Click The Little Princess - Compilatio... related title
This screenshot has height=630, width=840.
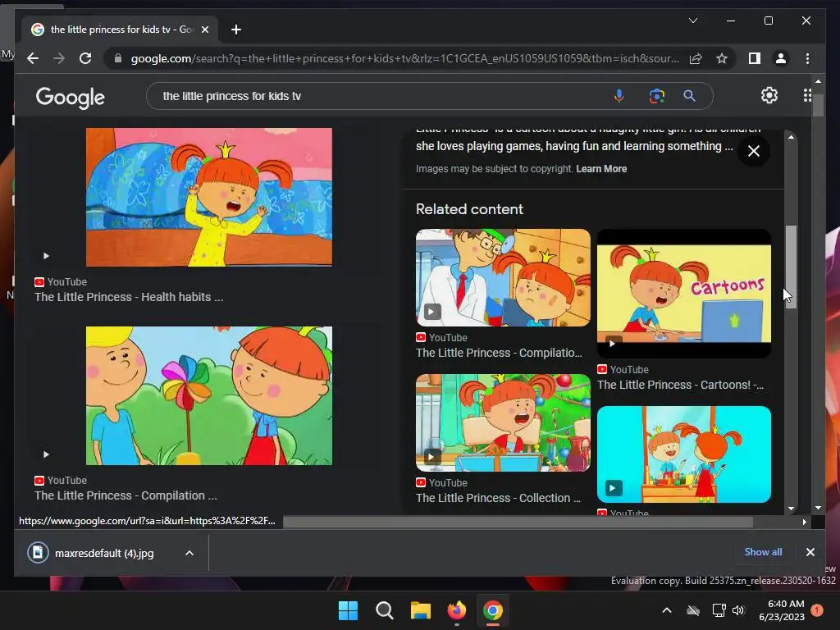[499, 353]
